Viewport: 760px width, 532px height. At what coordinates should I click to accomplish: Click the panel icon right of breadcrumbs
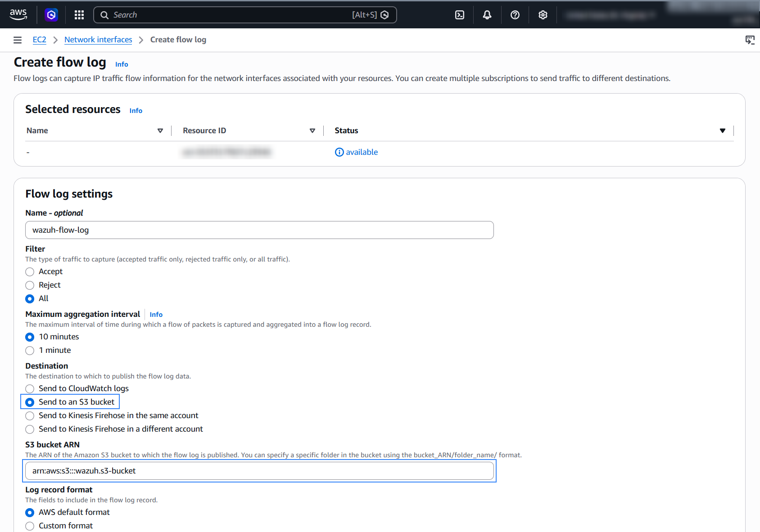click(x=750, y=40)
